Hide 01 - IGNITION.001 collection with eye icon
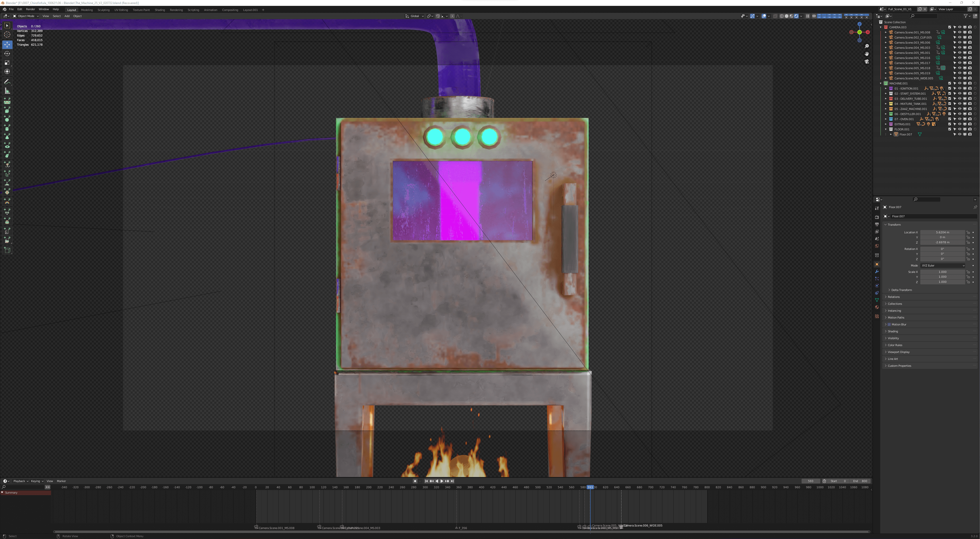 959,88
